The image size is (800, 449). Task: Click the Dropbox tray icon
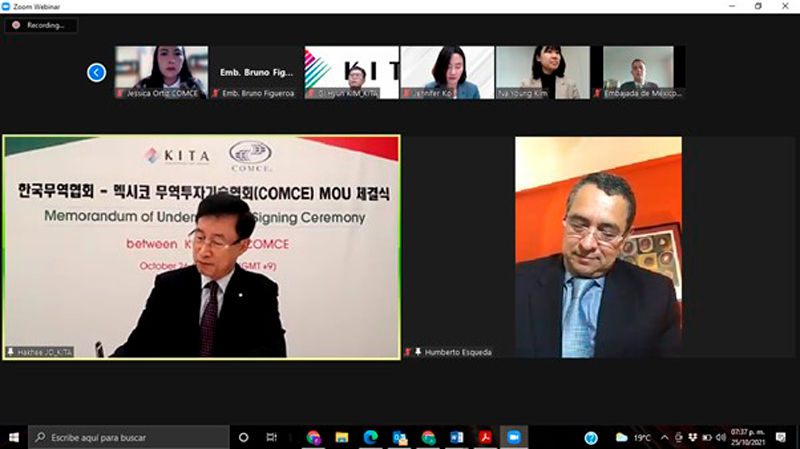click(x=692, y=438)
